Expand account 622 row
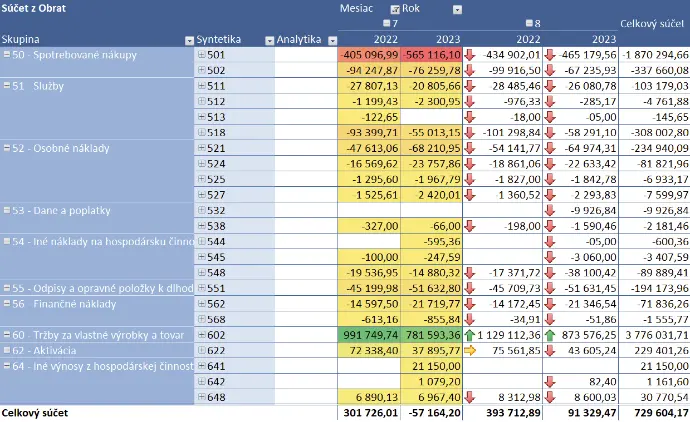The image size is (690, 422). [x=202, y=350]
